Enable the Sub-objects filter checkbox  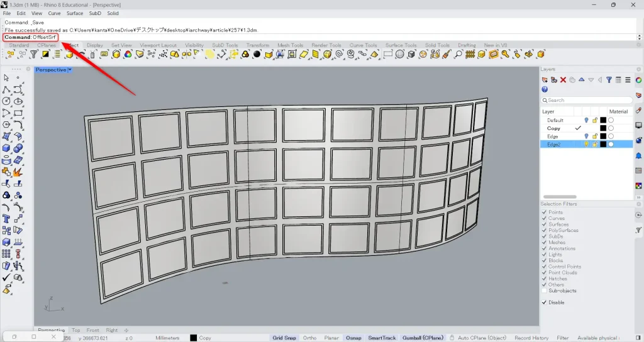point(544,290)
